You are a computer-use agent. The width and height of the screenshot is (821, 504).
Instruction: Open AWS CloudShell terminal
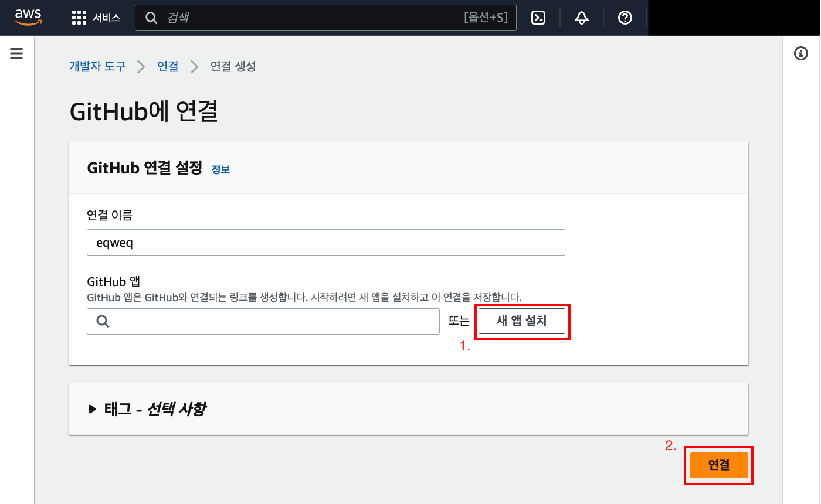point(538,18)
